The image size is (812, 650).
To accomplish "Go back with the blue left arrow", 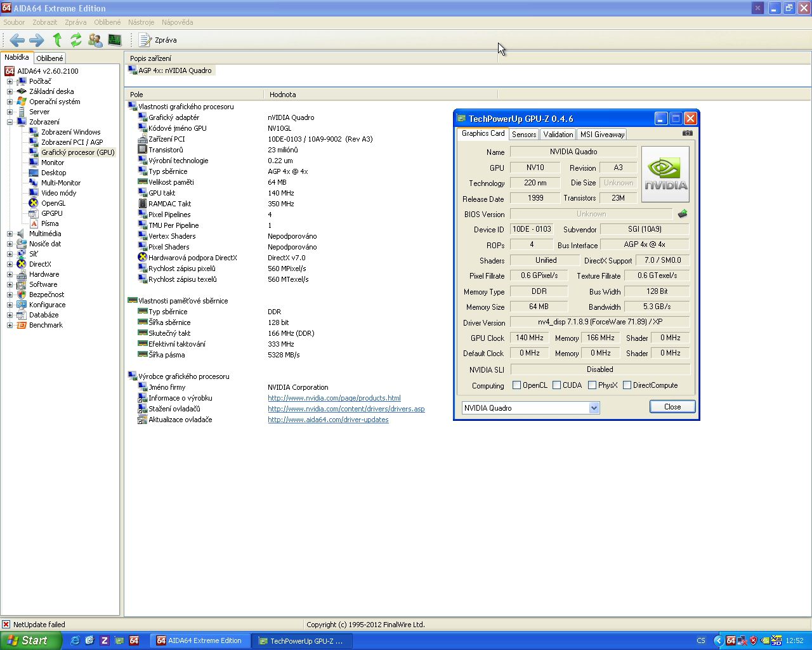I will pos(17,40).
